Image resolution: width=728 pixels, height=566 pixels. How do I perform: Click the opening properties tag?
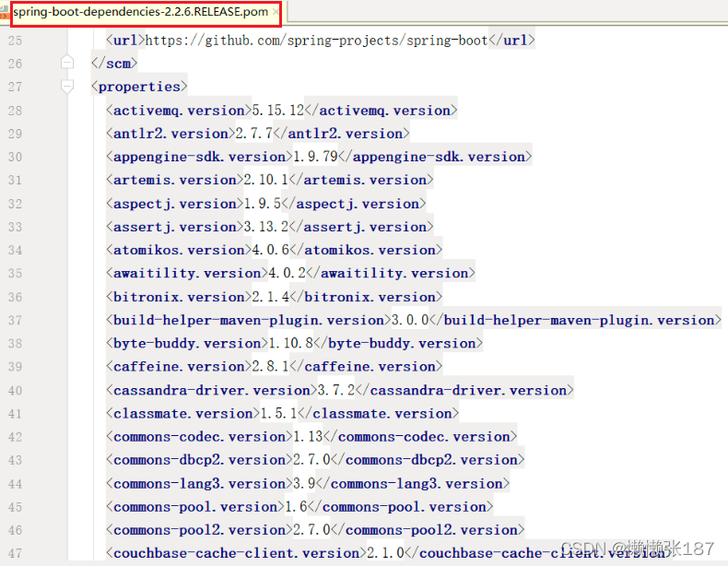(139, 87)
